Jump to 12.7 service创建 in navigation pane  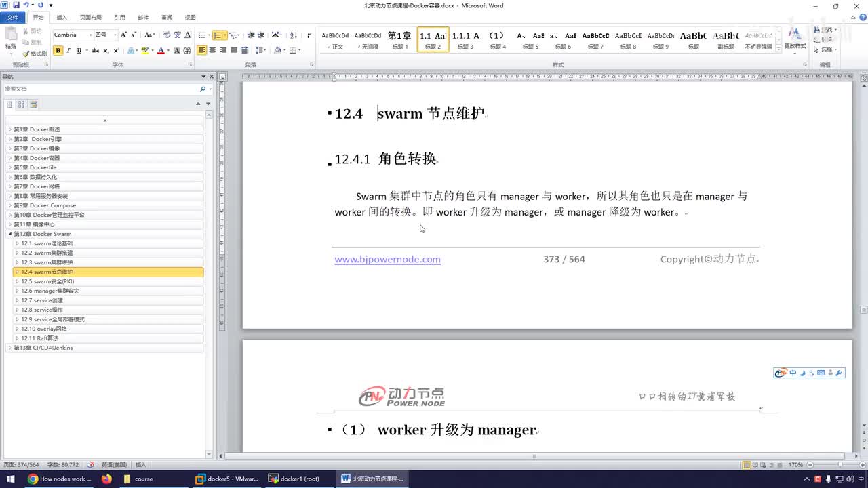(108, 300)
